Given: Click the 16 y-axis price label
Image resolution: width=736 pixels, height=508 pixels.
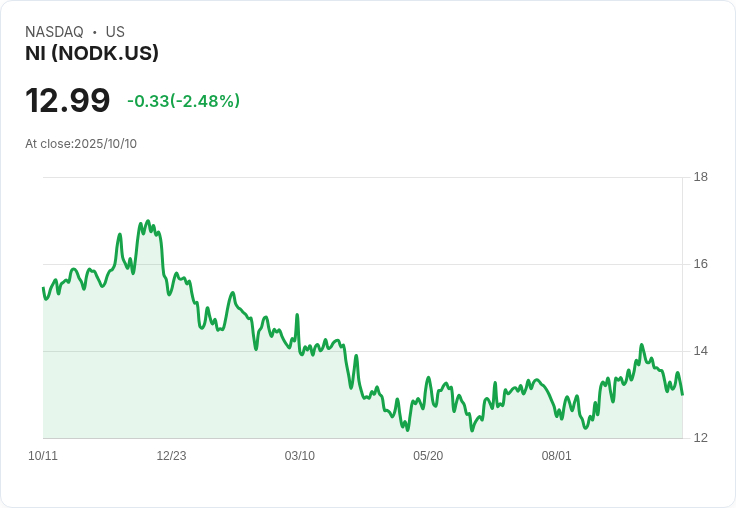Looking at the screenshot, I should pos(701,264).
